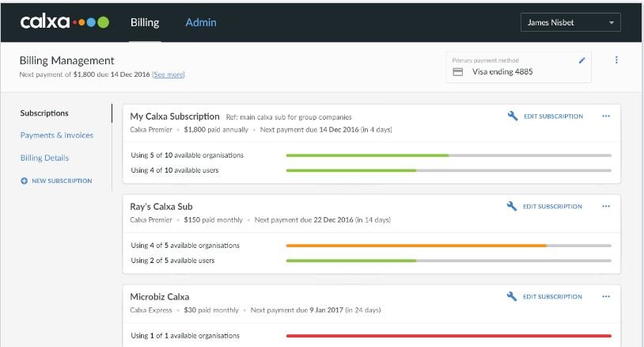Select Subscriptions in the sidebar
The width and height of the screenshot is (644, 347).
(x=44, y=113)
